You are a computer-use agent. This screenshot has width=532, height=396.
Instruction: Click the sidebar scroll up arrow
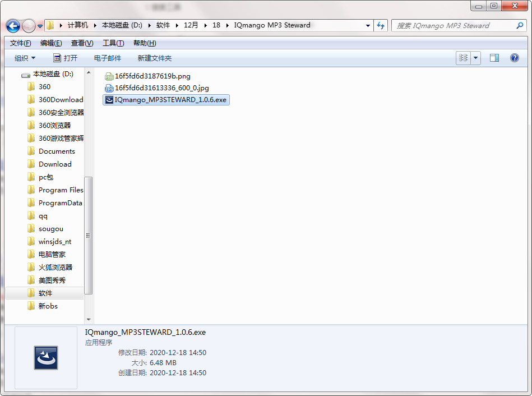point(89,72)
